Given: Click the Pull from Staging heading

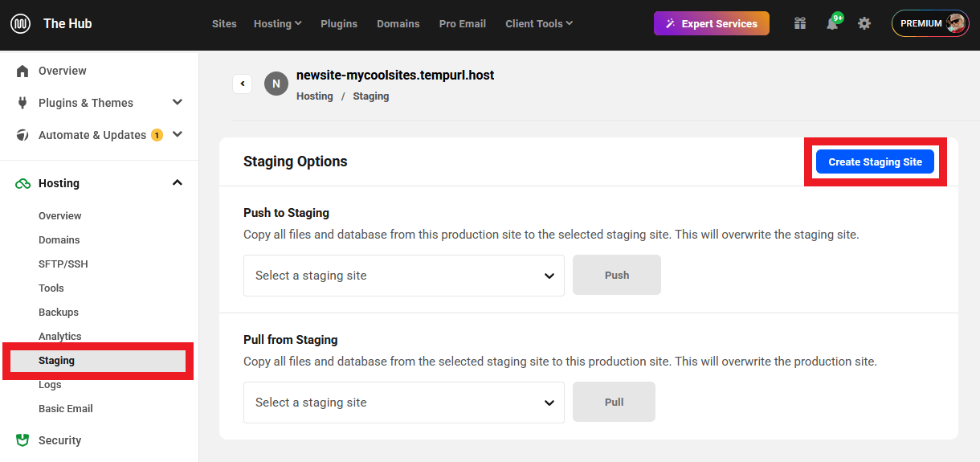Looking at the screenshot, I should (291, 340).
